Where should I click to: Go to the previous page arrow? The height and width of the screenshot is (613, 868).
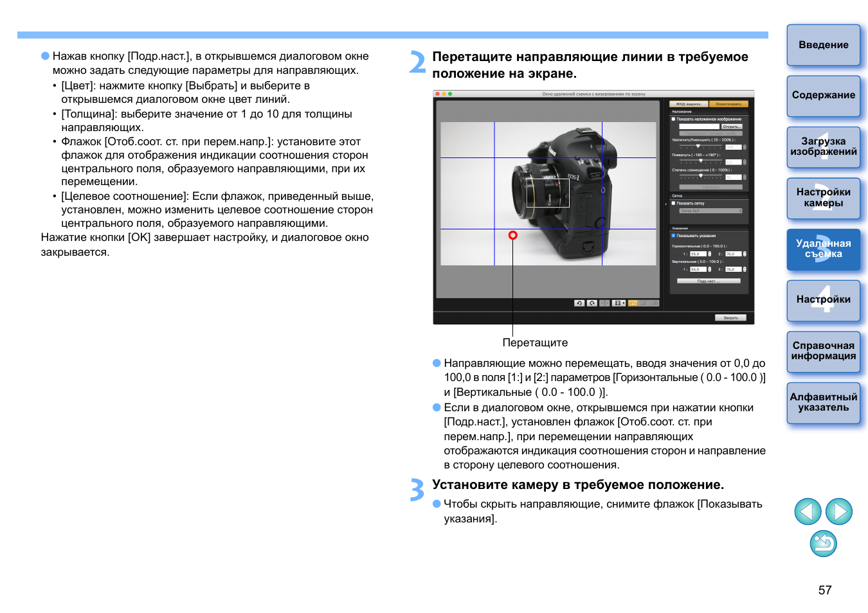click(808, 511)
